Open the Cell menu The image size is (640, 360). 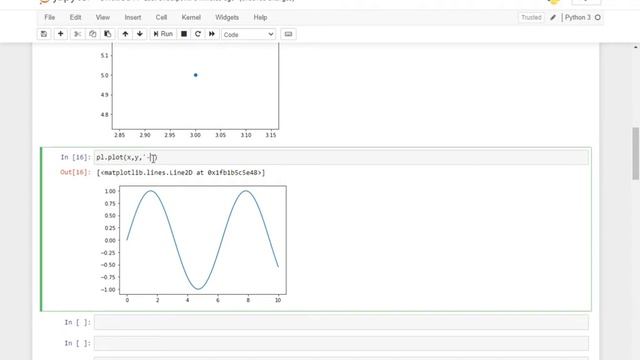pyautogui.click(x=161, y=18)
